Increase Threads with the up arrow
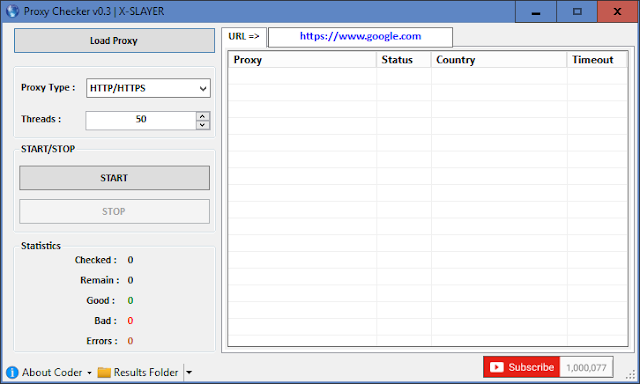640x384 pixels. coord(202,116)
